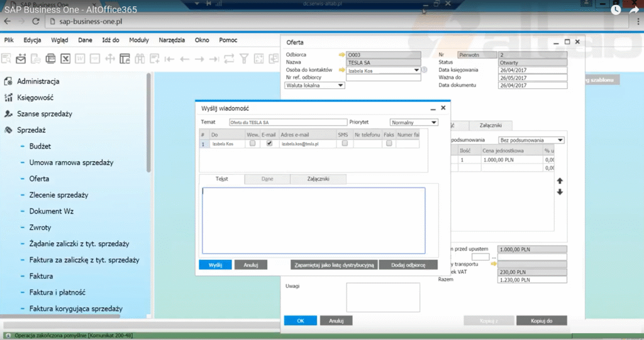644x340 pixels.
Task: Click the send email envelope toolbar icon
Action: coord(21,59)
